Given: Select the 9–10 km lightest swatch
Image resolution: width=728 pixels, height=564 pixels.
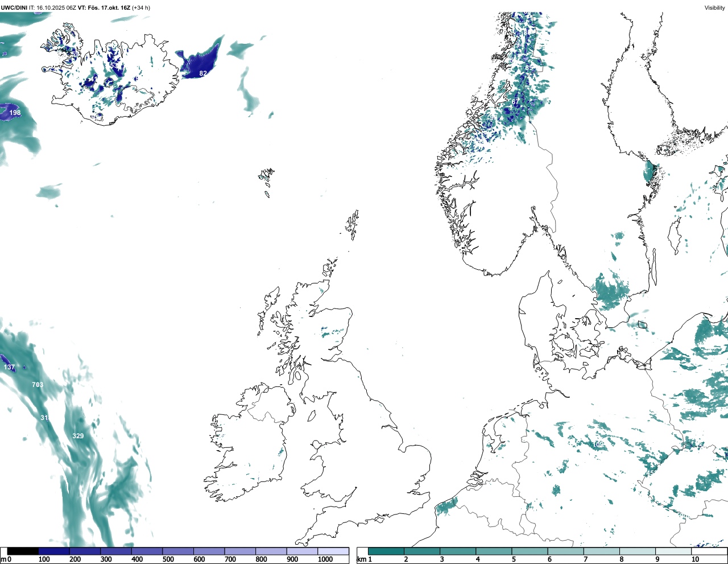Looking at the screenshot, I should coord(673,551).
